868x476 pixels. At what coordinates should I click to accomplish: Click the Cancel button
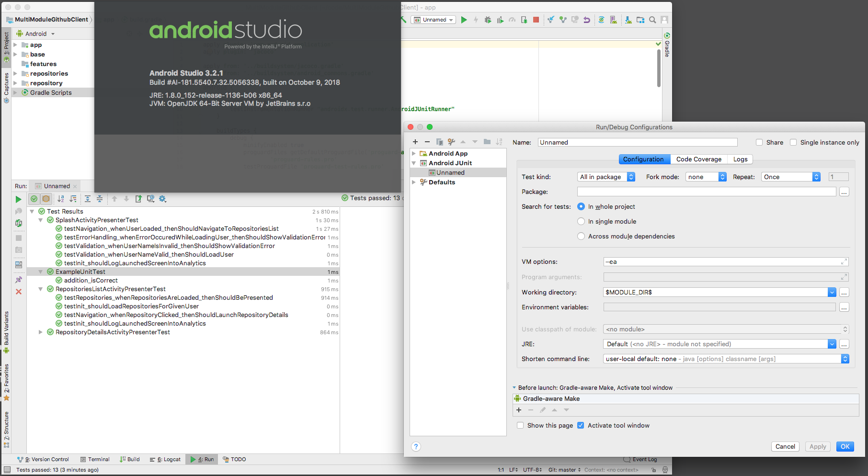785,446
